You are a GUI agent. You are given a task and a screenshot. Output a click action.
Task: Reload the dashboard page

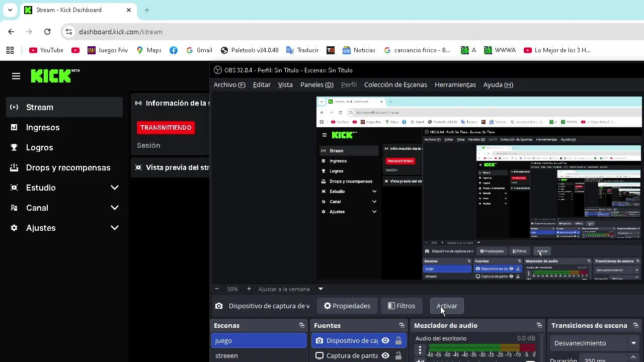47,32
